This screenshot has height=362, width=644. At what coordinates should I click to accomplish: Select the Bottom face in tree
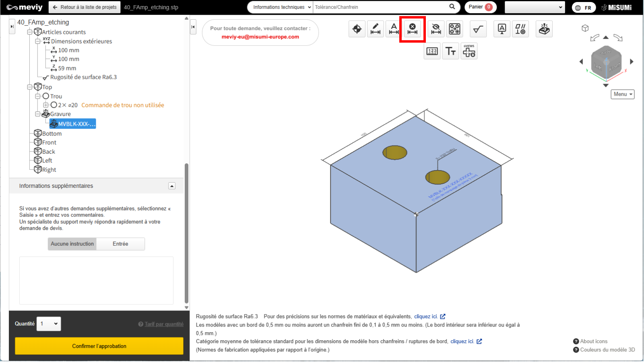[52, 134]
